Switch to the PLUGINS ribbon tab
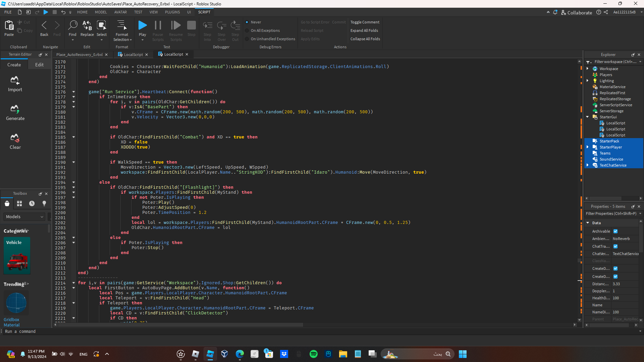Viewport: 644px width, 362px height. [172, 12]
